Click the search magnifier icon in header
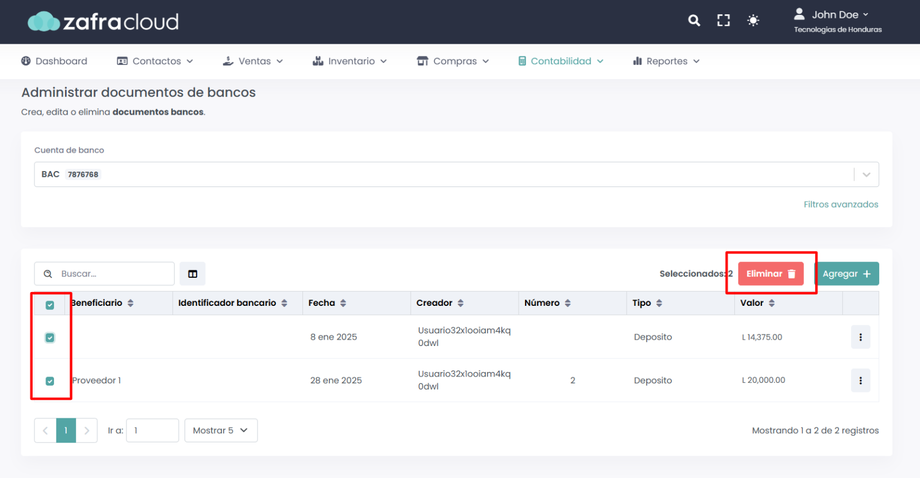920x478 pixels. pyautogui.click(x=694, y=20)
